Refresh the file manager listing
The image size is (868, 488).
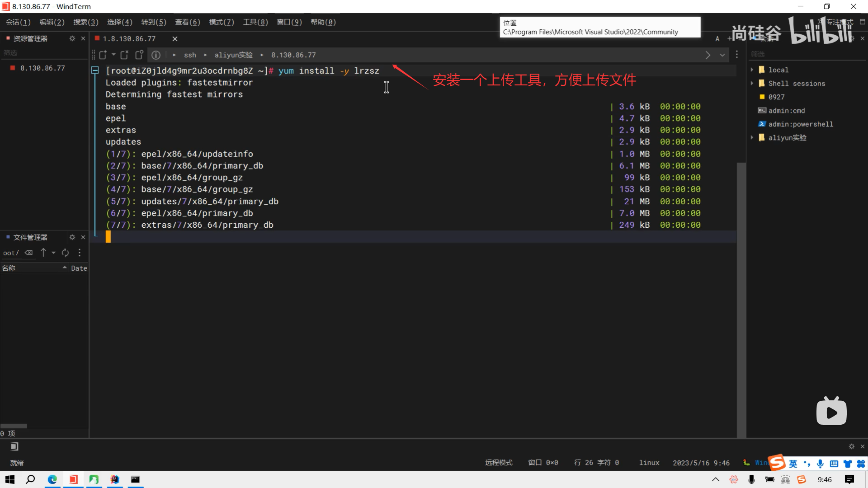pos(66,253)
